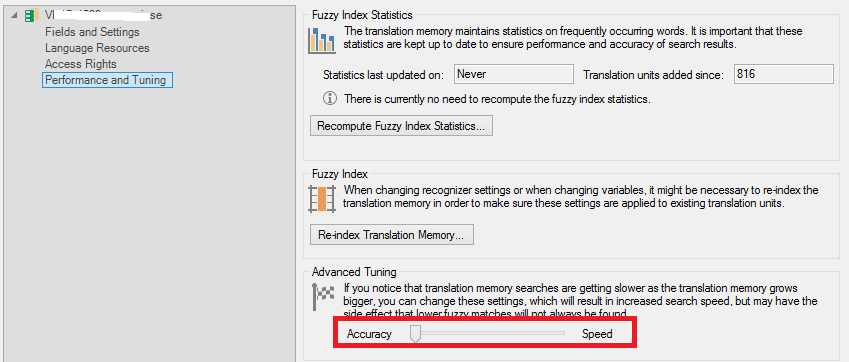Click the translation memory database icon in tree
Viewport: 849px width, 362px height.
point(31,15)
